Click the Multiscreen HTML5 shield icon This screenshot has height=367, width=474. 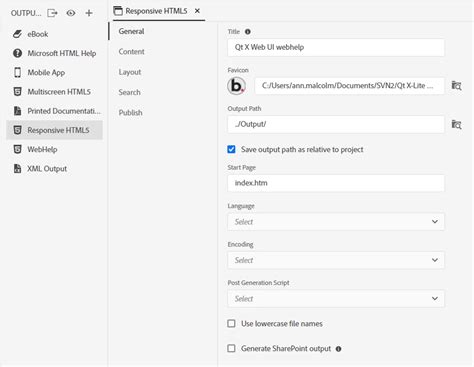point(17,92)
